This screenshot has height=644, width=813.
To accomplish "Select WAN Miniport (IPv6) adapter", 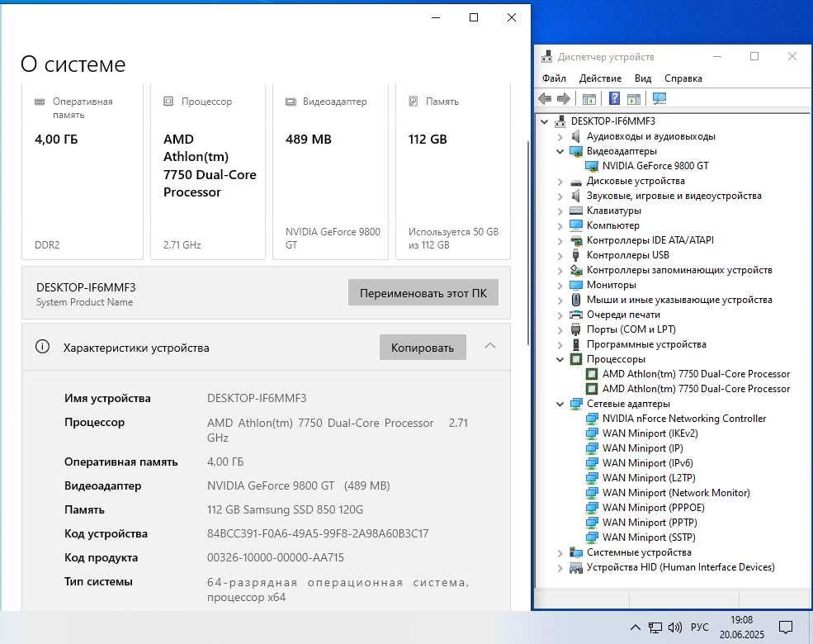I will [x=648, y=463].
